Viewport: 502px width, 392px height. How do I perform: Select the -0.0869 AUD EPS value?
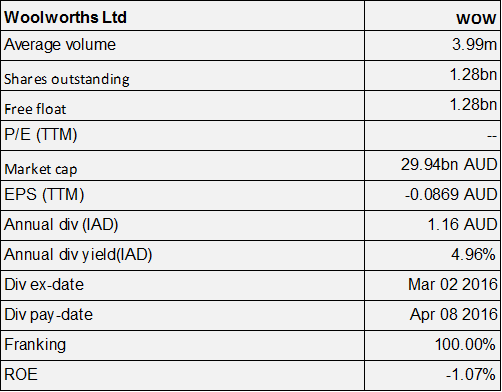coord(451,194)
